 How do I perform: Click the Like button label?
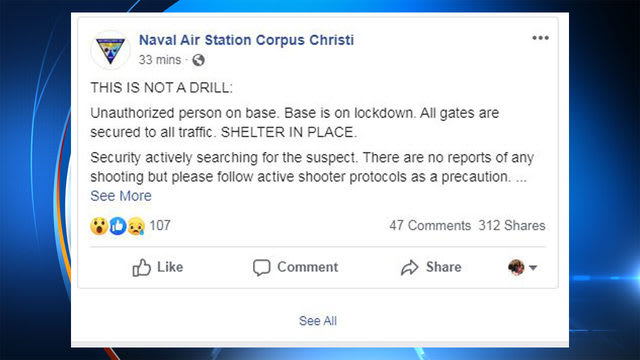click(170, 267)
